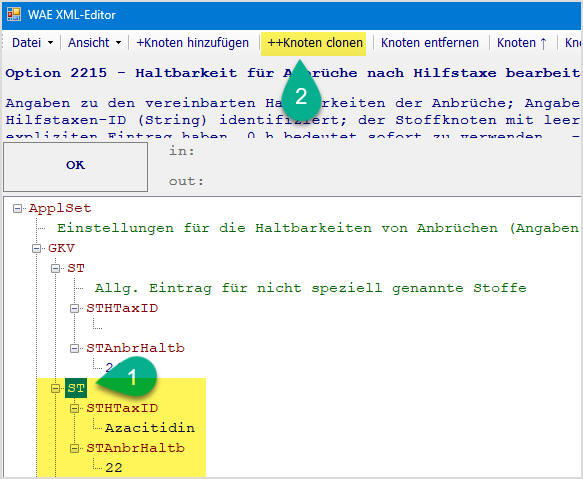Select the highlighted ST tree node
Image resolution: width=583 pixels, height=479 pixels.
pyautogui.click(x=76, y=388)
